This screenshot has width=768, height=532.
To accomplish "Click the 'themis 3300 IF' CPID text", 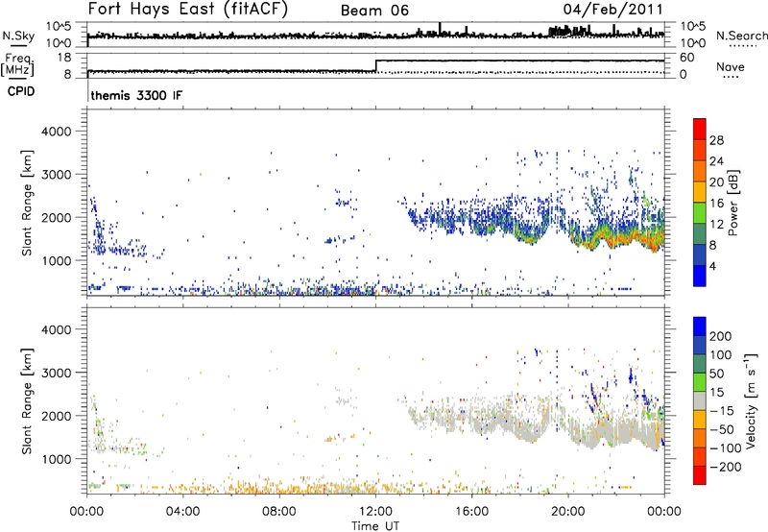I will tap(136, 95).
